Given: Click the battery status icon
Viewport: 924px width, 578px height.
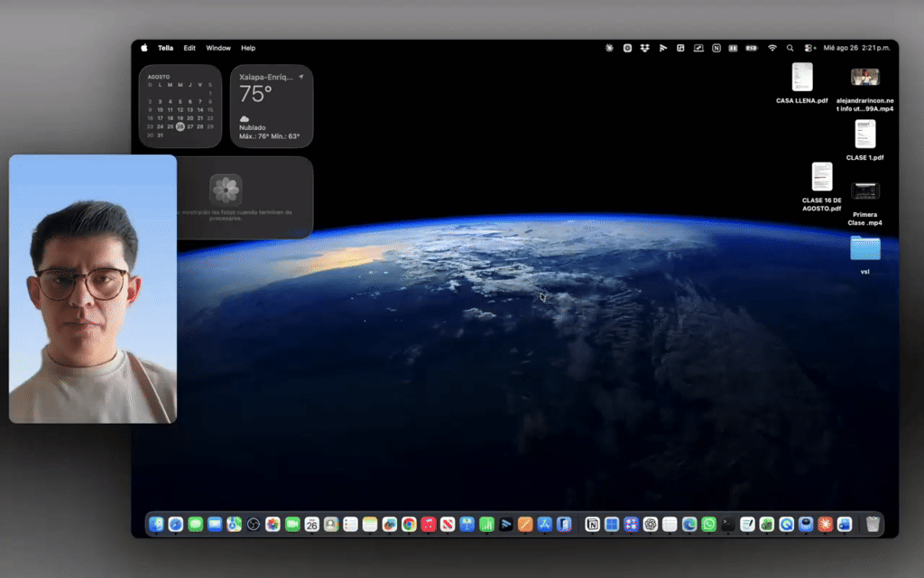Looking at the screenshot, I should 752,49.
